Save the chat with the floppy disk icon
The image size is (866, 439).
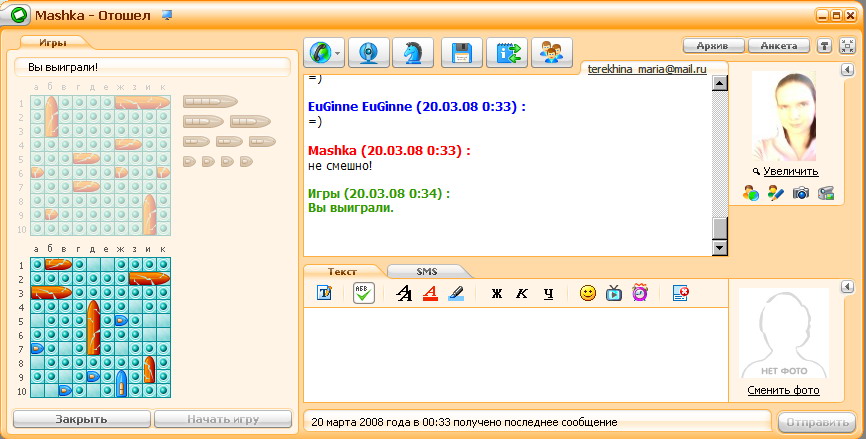[x=462, y=53]
